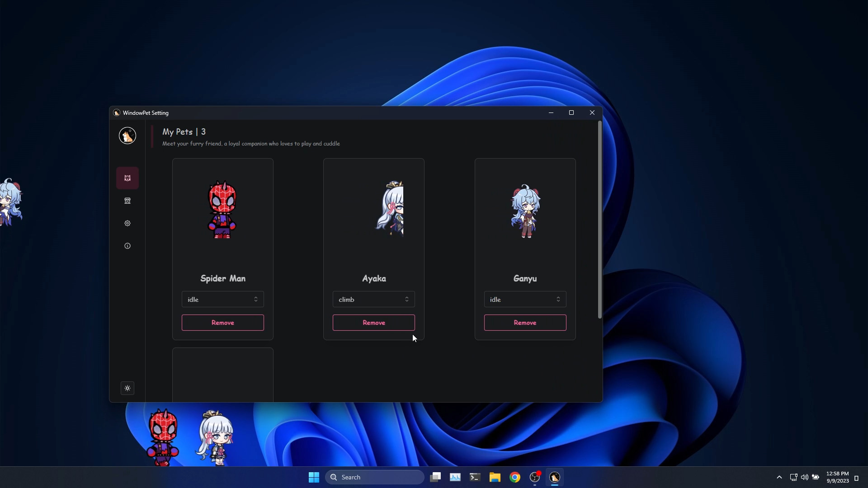Remove the Spider Man pet

(x=222, y=323)
